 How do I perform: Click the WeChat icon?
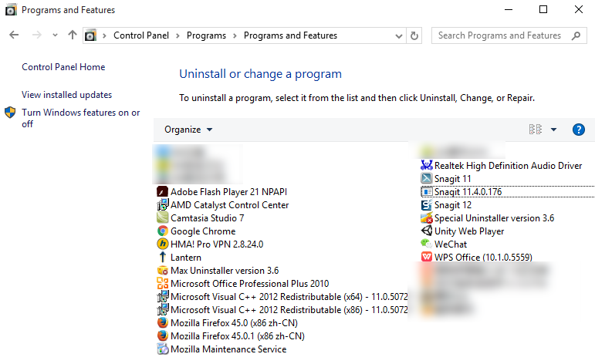click(427, 244)
